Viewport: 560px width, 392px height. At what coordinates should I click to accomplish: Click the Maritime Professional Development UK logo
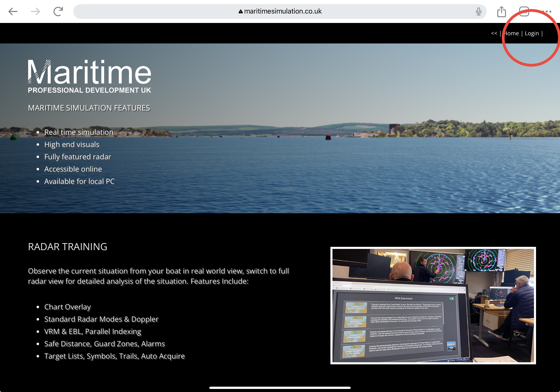(x=89, y=76)
